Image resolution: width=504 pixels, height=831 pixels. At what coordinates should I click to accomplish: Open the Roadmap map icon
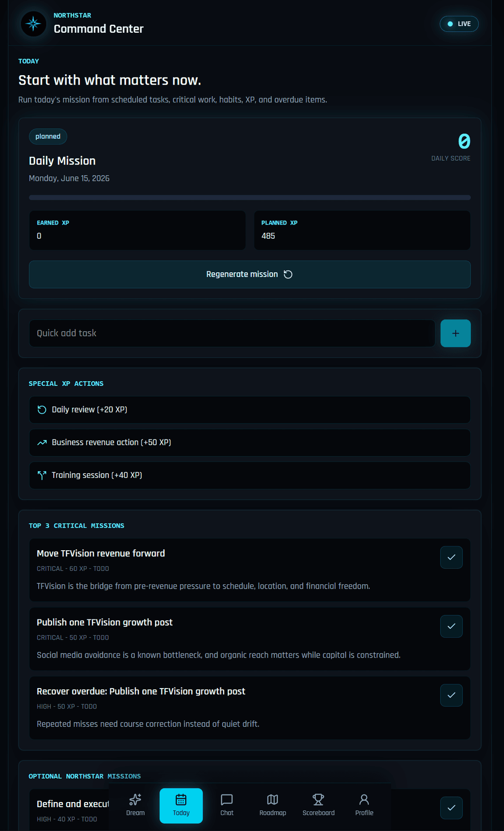pos(273,799)
